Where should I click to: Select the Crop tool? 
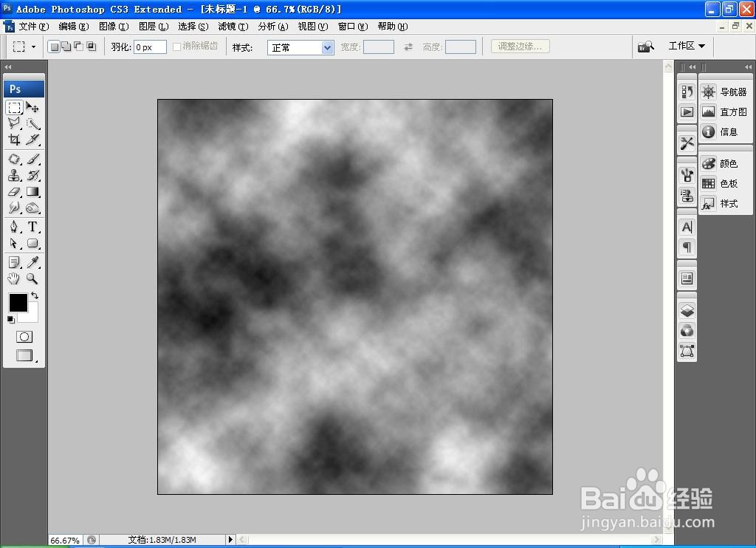pos(15,140)
